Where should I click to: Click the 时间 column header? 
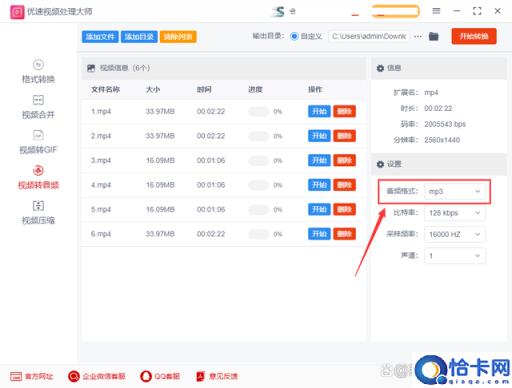coord(204,89)
